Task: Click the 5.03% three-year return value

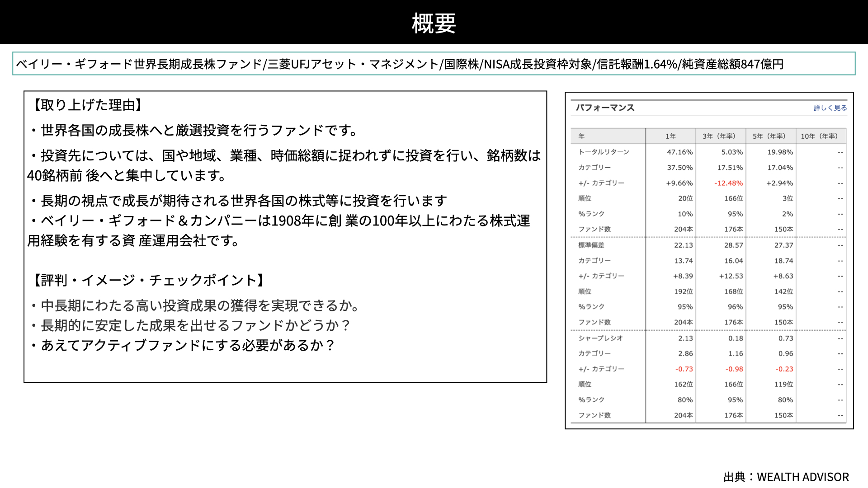Action: click(732, 152)
